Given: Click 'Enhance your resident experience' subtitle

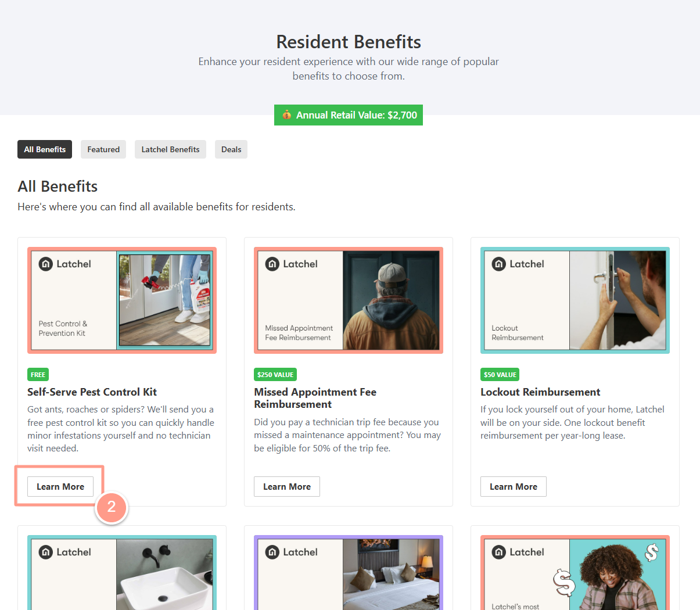Looking at the screenshot, I should [349, 69].
